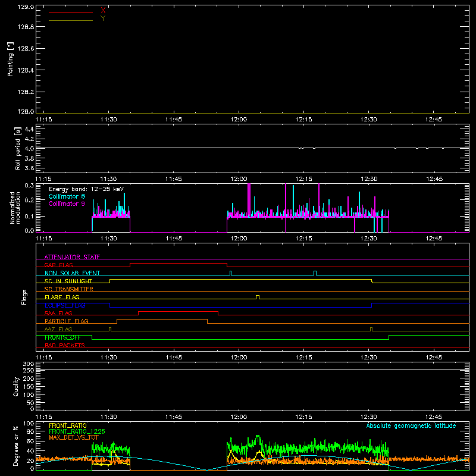Click the Degrees or % axis title
The width and height of the screenshot is (476, 476).
16,446
